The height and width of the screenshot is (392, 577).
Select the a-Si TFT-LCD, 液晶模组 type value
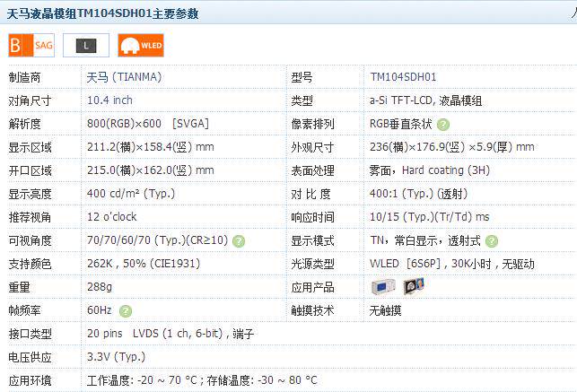(425, 100)
